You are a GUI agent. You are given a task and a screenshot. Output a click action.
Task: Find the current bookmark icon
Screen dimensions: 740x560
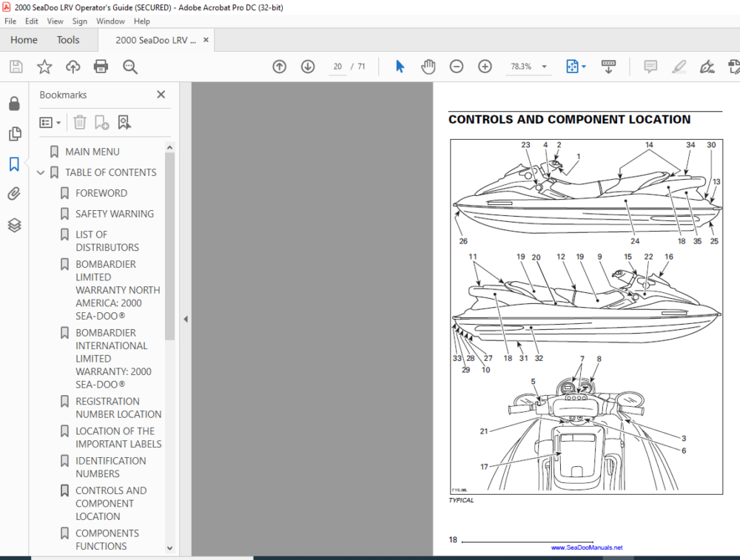click(124, 123)
